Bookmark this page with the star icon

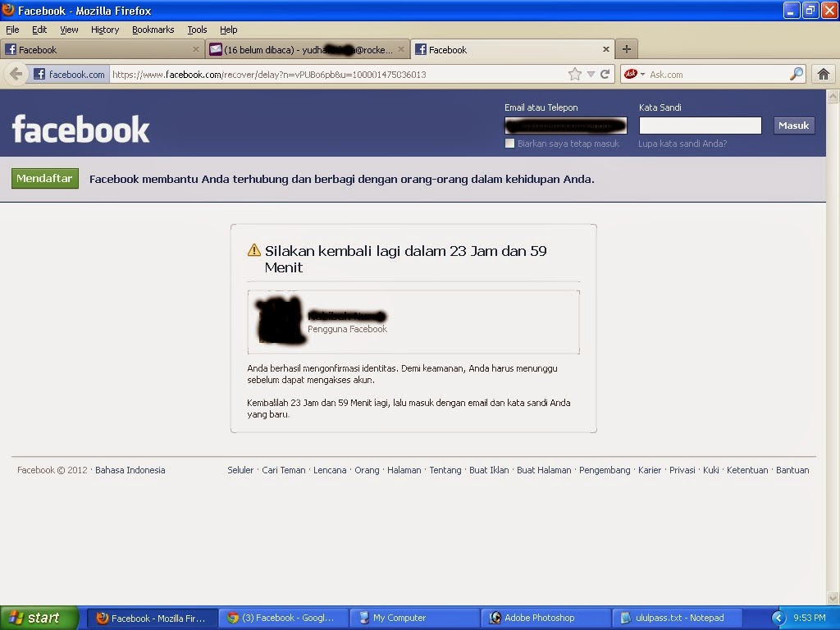click(575, 74)
